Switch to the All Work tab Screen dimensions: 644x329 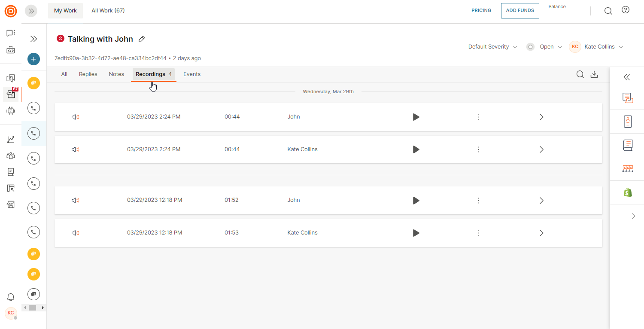(108, 11)
